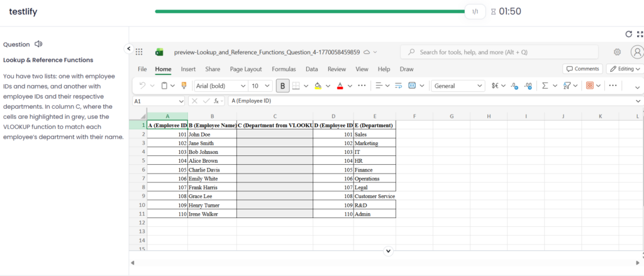Click the test progress bar

tap(311, 11)
